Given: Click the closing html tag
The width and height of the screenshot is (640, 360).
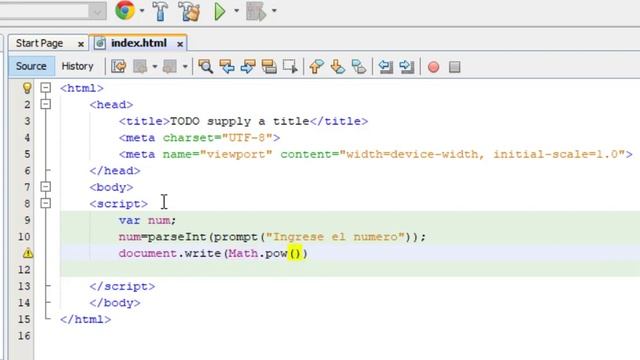Looking at the screenshot, I should [85, 319].
